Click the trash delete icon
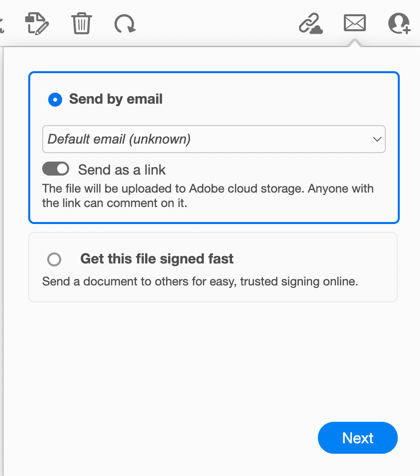 click(81, 23)
